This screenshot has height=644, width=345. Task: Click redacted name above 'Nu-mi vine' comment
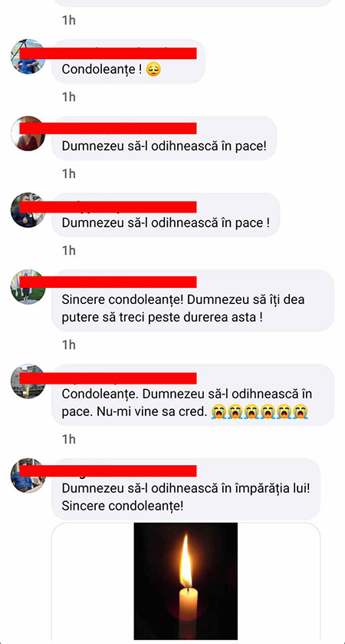coord(108,378)
